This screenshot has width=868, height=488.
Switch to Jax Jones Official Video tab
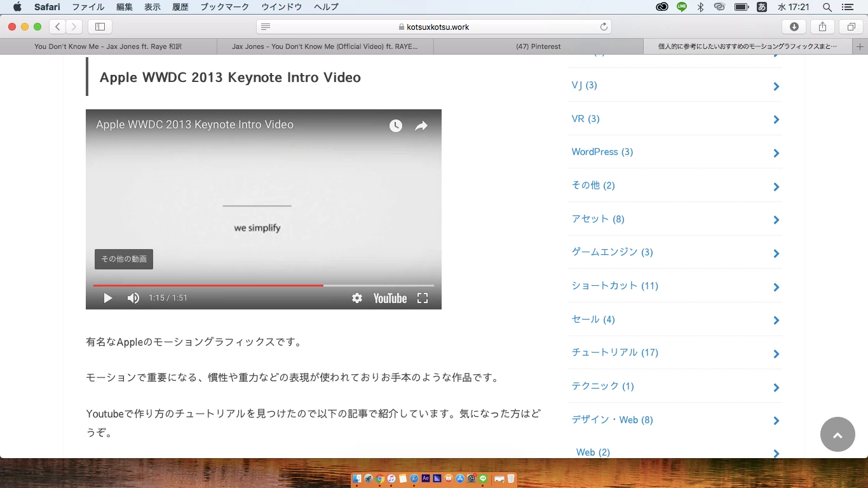[325, 46]
